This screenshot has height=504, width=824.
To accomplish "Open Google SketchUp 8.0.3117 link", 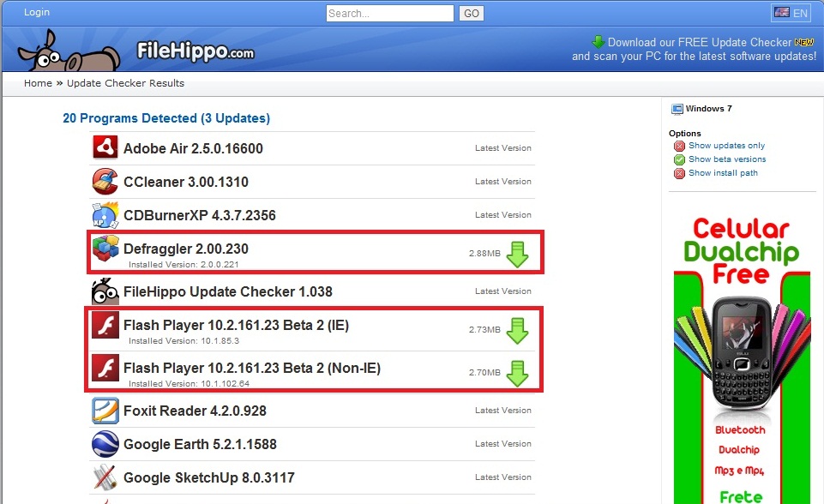I will pyautogui.click(x=209, y=477).
